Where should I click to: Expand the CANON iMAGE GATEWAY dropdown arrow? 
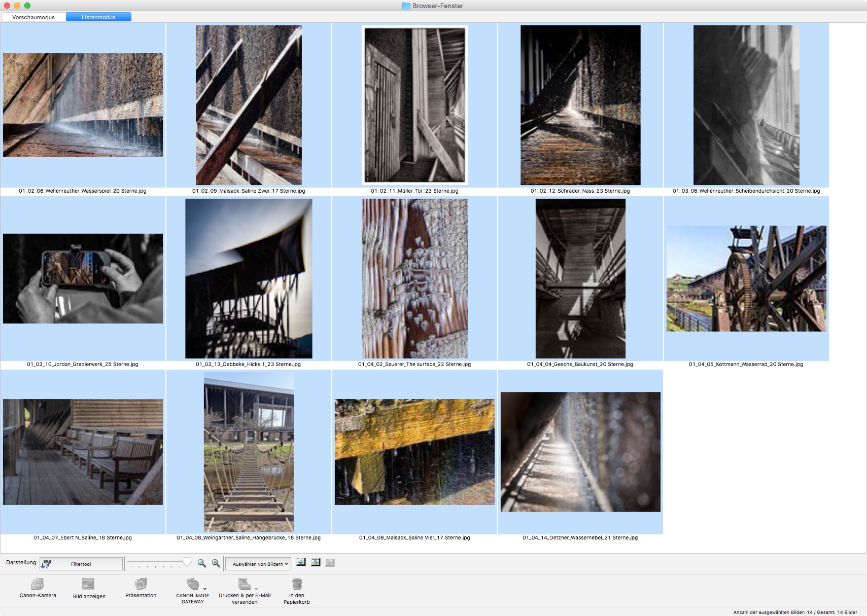[205, 589]
